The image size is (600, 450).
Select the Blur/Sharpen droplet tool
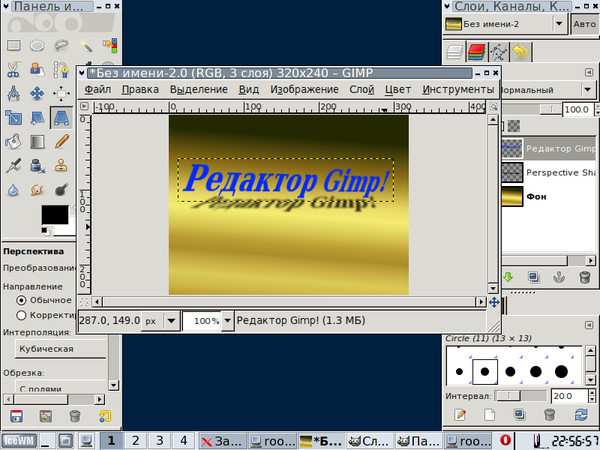pyautogui.click(x=14, y=190)
